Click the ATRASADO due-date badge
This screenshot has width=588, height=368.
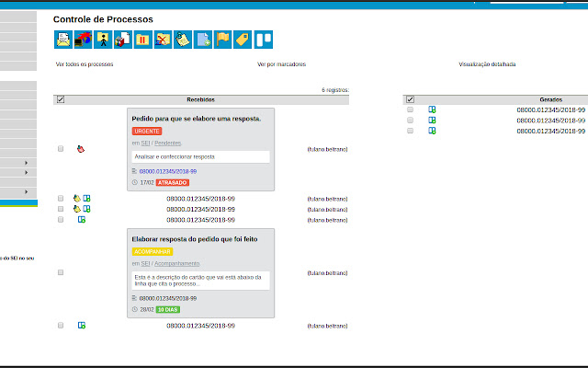(x=173, y=182)
